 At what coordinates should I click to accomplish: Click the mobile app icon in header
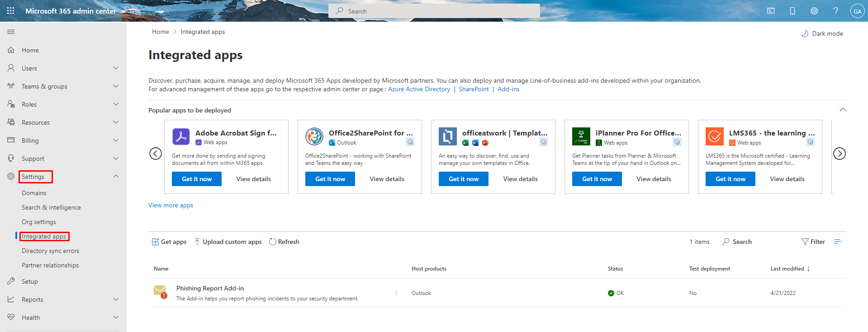(x=792, y=11)
